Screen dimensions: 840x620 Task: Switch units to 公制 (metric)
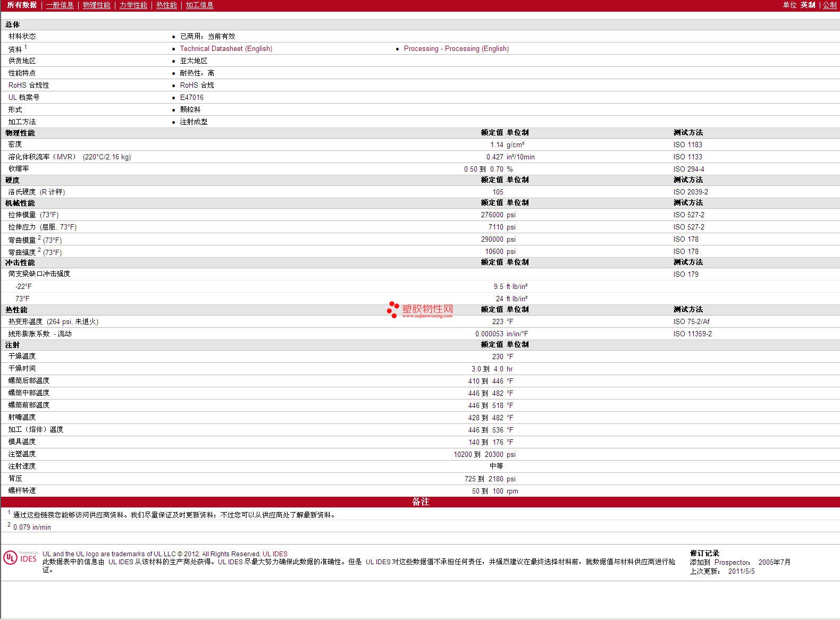coord(829,5)
